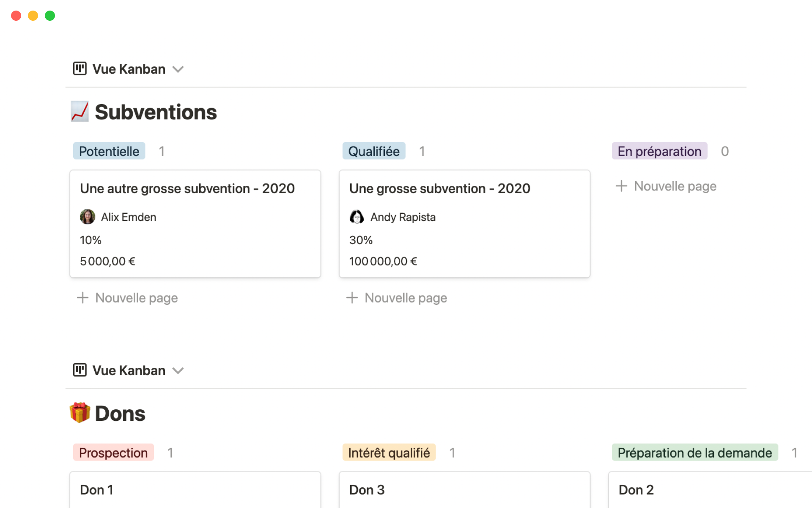Select the Potentielle status tag
The height and width of the screenshot is (508, 812).
tap(109, 151)
